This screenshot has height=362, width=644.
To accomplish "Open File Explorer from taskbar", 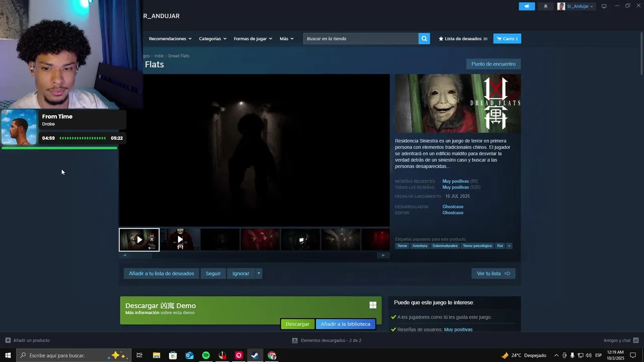I will point(156,355).
